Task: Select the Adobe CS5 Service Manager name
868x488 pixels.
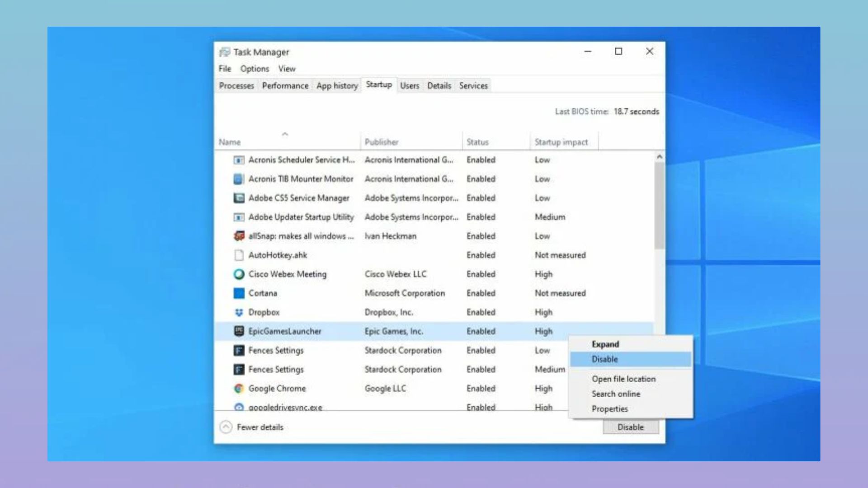Action: [x=299, y=198]
